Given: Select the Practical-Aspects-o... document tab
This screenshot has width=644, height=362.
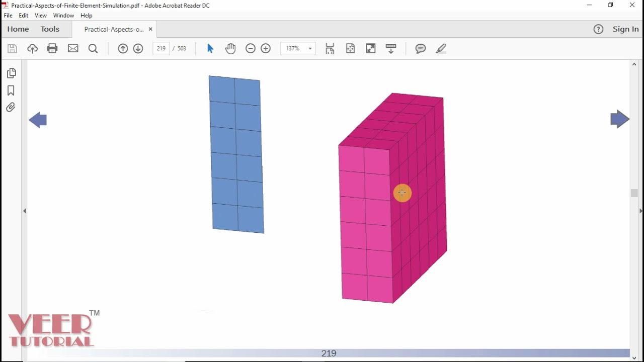Looking at the screenshot, I should [114, 29].
